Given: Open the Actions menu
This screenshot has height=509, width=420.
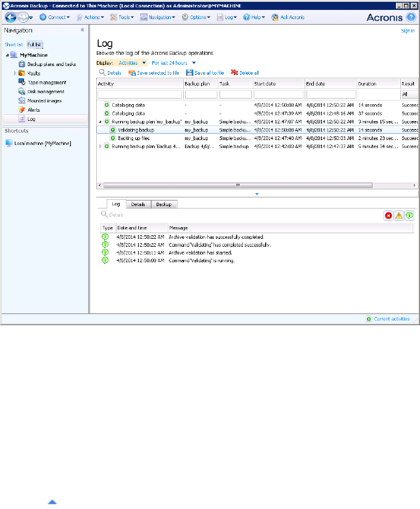Looking at the screenshot, I should [90, 17].
